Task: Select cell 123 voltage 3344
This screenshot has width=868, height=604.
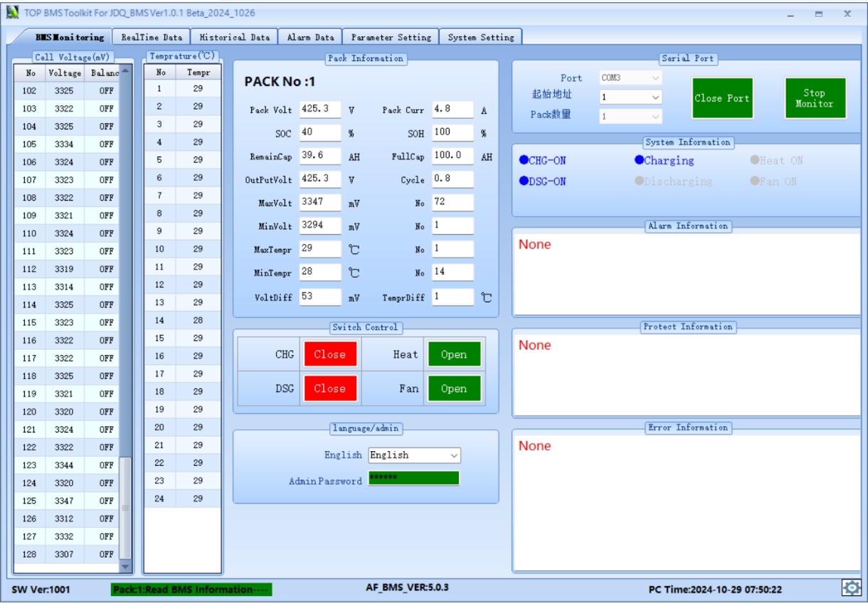Action: [64, 465]
